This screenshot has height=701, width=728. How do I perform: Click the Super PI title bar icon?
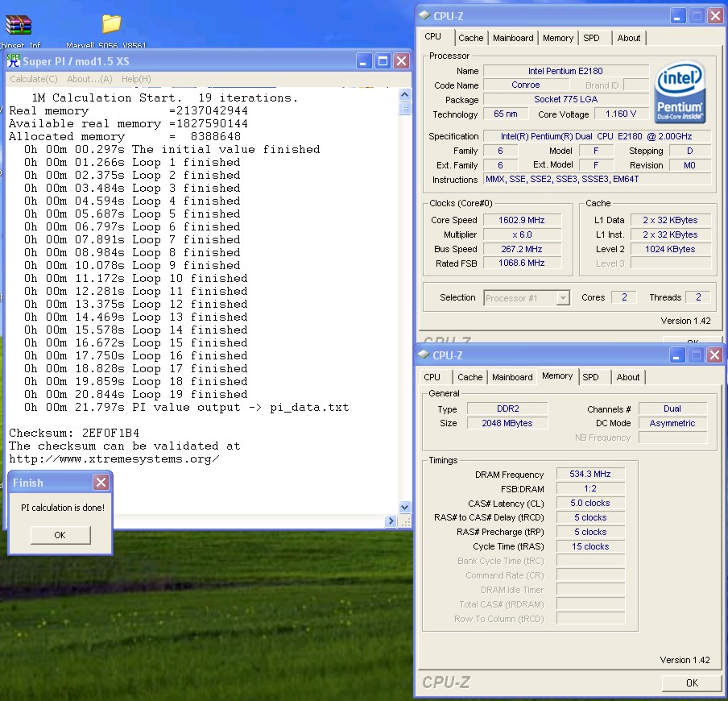(x=14, y=61)
